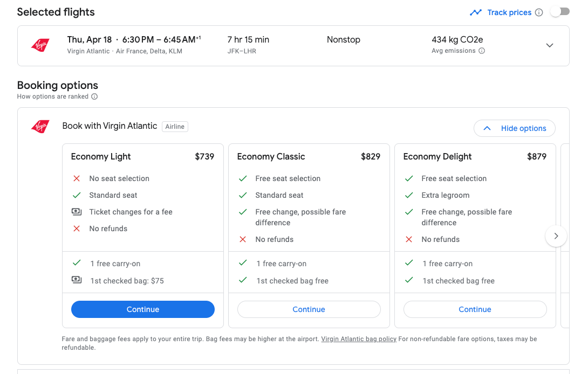
Task: Click the Track prices graph icon
Action: pyautogui.click(x=475, y=12)
